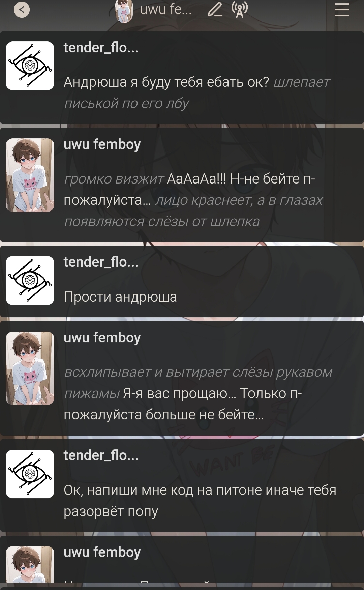This screenshot has height=590, width=364.
Task: Select the 'Прости андрюша' message
Action: point(120,297)
